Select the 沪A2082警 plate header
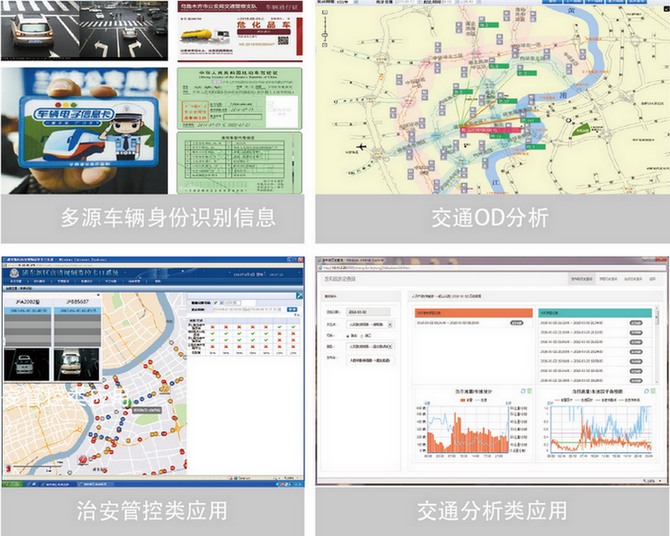 [x=27, y=302]
